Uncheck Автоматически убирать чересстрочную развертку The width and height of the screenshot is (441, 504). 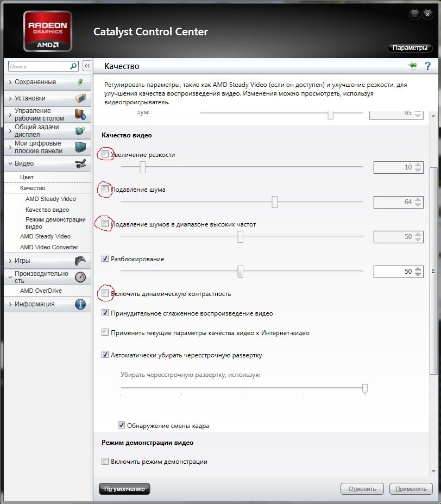pos(105,355)
